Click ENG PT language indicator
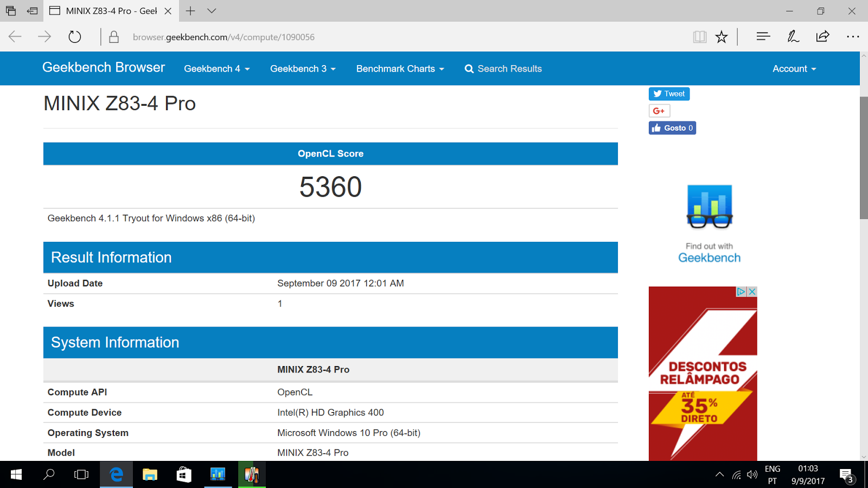 pyautogui.click(x=773, y=475)
